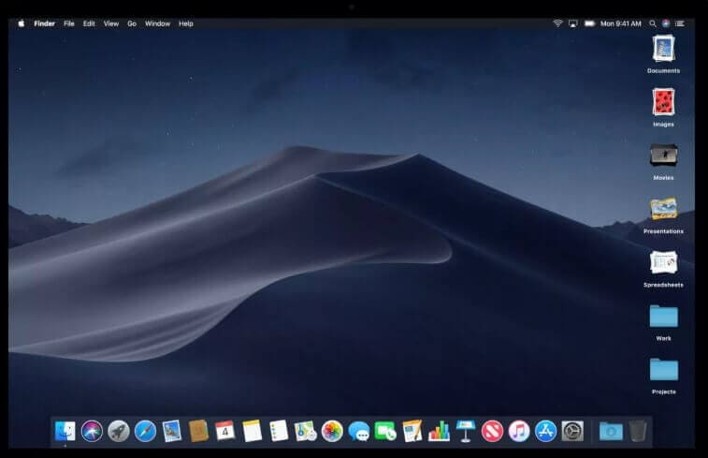Open System Preferences gear in Dock
The width and height of the screenshot is (708, 458).
[x=572, y=431]
